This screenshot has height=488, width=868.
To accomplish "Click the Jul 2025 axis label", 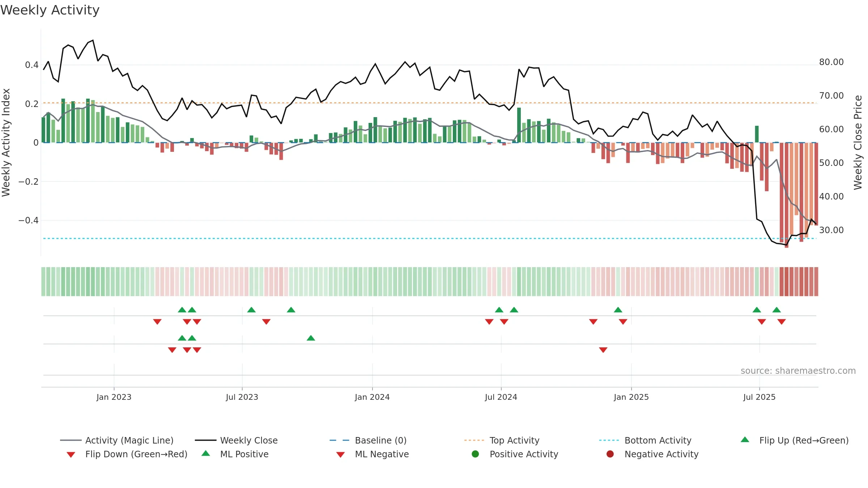I will tap(759, 397).
